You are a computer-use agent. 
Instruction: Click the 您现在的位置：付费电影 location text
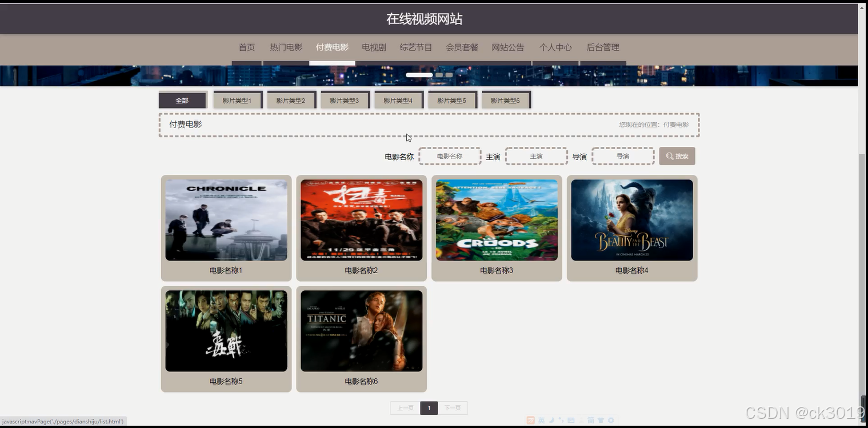tap(654, 125)
